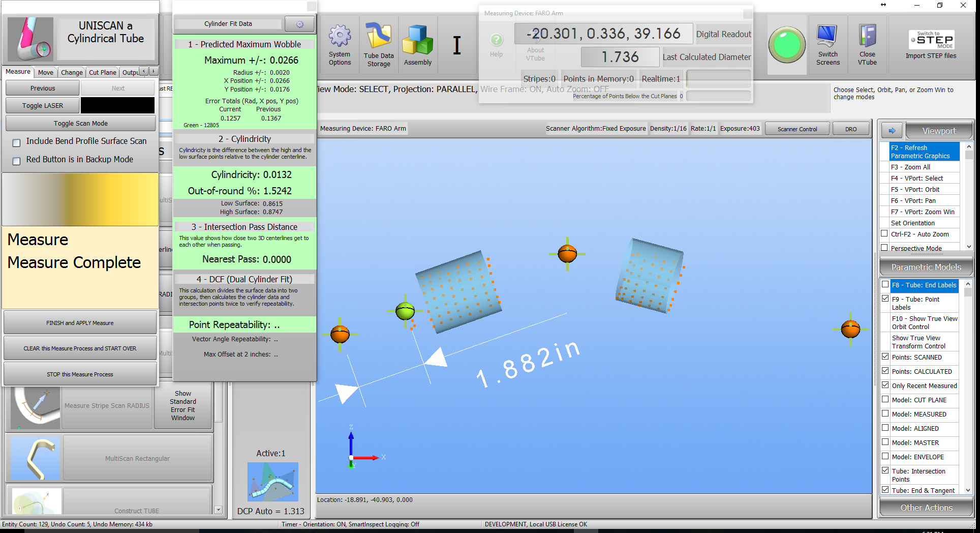Image resolution: width=980 pixels, height=533 pixels.
Task: Click the Close VTube door icon
Action: (x=867, y=37)
